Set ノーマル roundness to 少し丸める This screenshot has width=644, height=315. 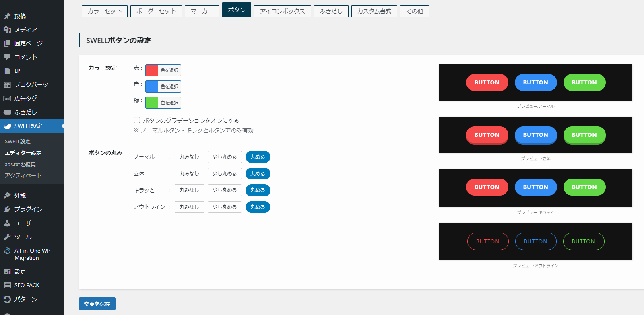pyautogui.click(x=225, y=157)
